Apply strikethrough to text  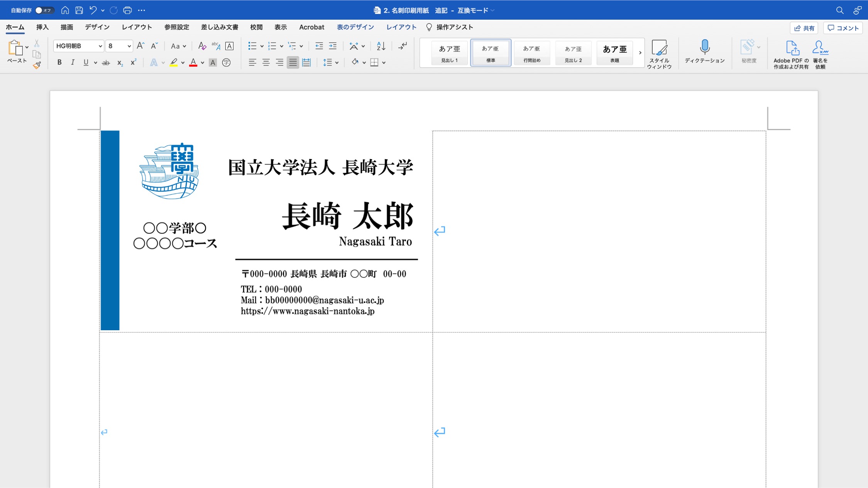point(106,62)
